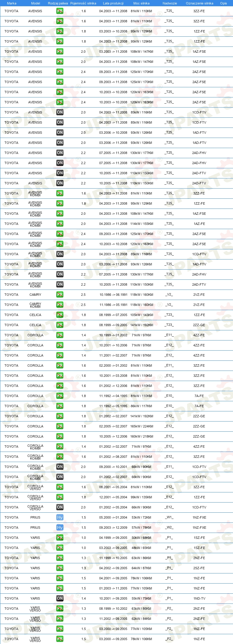
Task: Click power value 165kW / 224KM
Action: (x=142, y=426)
